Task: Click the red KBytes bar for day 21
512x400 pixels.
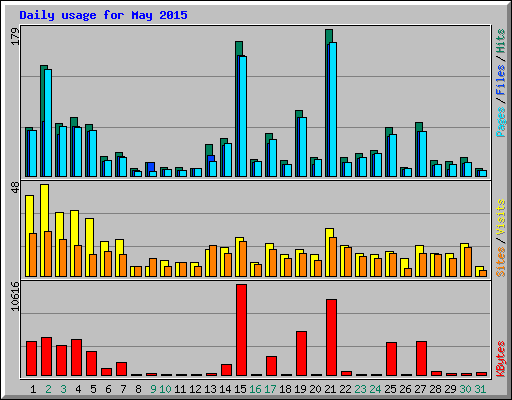Action: coord(331,338)
